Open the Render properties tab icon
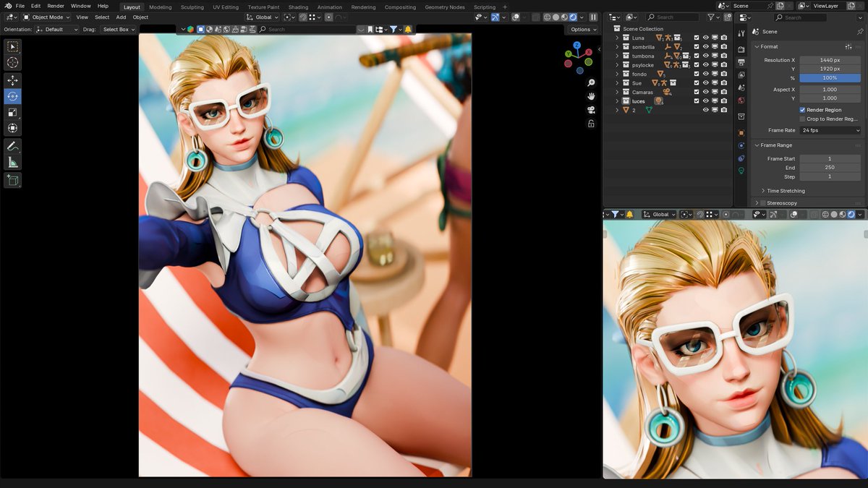The image size is (868, 488). coord(741,50)
